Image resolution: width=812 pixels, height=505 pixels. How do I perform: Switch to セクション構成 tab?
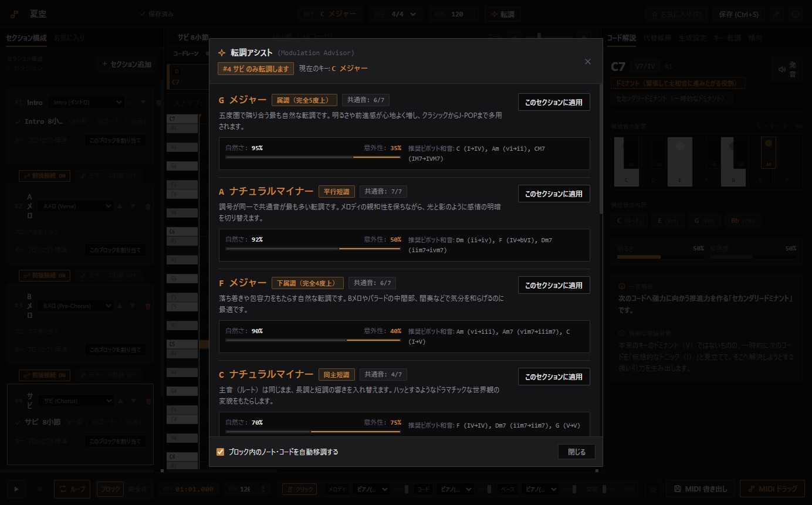(26, 38)
